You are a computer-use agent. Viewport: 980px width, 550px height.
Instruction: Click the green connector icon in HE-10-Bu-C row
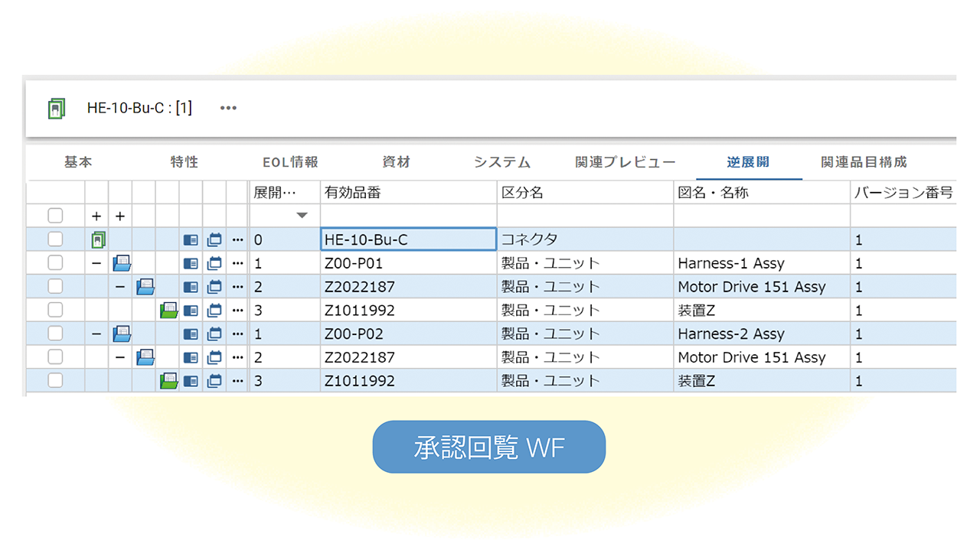pos(97,240)
